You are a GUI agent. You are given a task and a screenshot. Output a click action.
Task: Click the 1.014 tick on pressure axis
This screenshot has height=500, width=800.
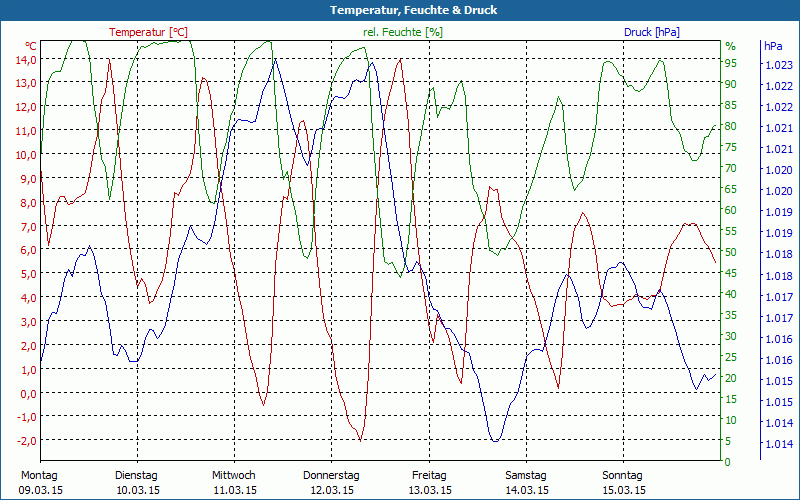coord(778,444)
